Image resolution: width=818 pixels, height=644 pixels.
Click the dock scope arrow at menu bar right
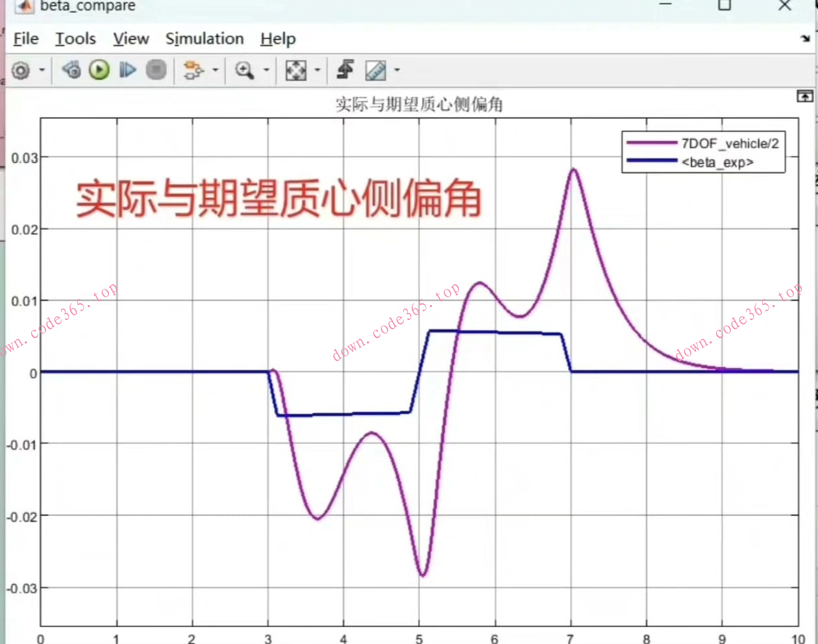(805, 38)
